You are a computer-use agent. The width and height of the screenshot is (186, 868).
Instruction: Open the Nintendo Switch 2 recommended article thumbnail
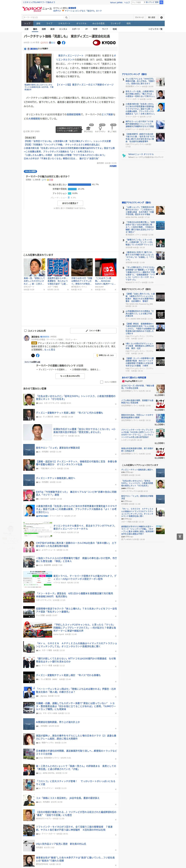(x=105, y=267)
